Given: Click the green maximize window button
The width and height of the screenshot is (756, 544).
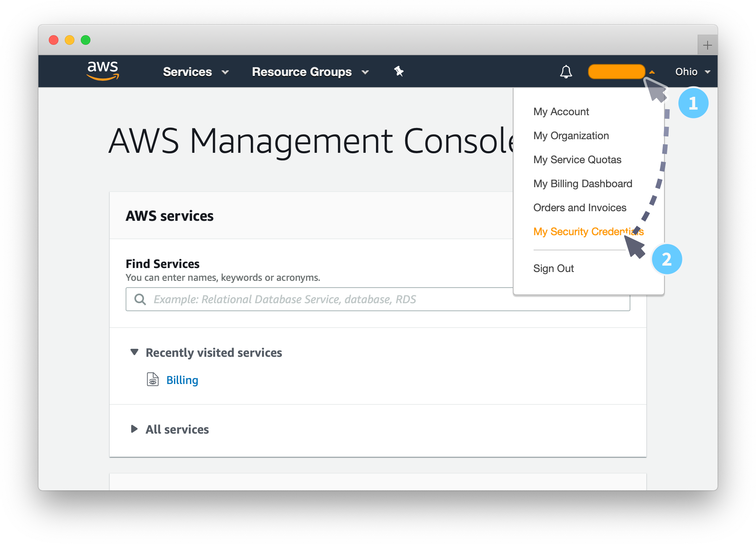Looking at the screenshot, I should [86, 40].
